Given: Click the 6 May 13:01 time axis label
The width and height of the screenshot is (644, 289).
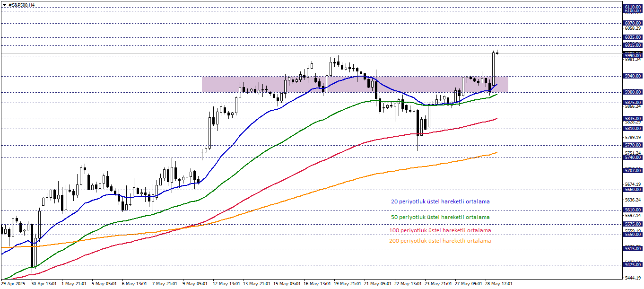Looking at the screenshot, I should coord(135,284).
